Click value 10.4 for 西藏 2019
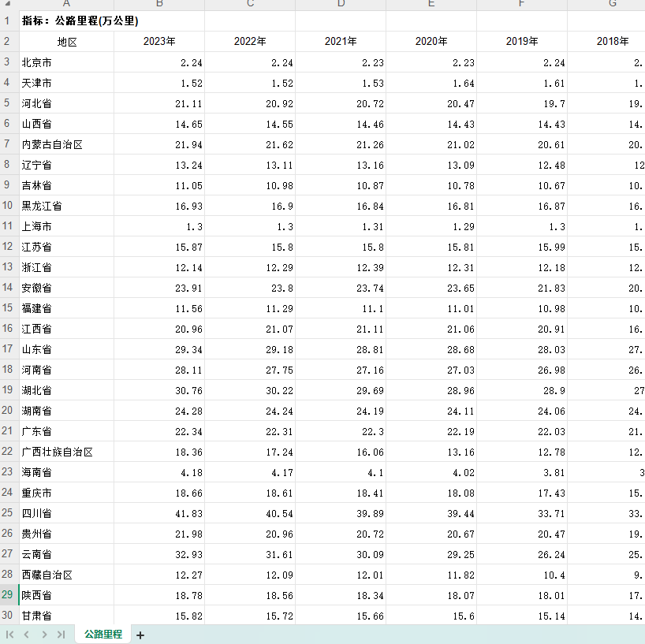645x644 pixels. tap(522, 575)
